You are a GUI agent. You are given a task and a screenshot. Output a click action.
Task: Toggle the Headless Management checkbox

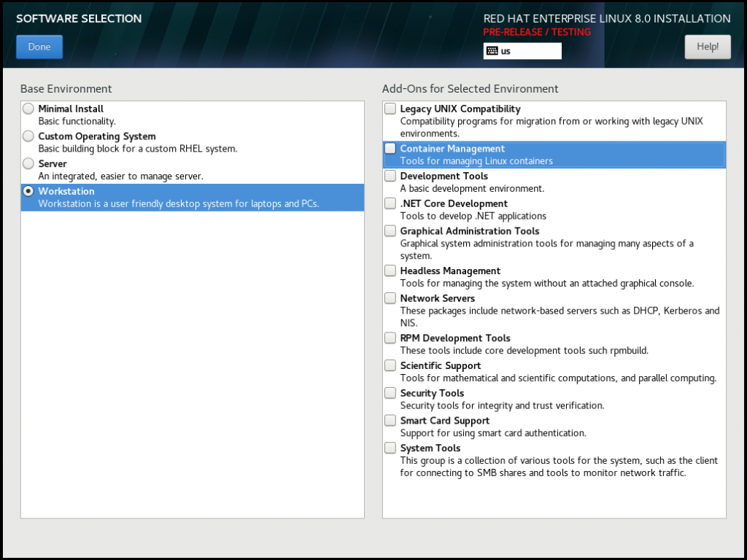390,271
